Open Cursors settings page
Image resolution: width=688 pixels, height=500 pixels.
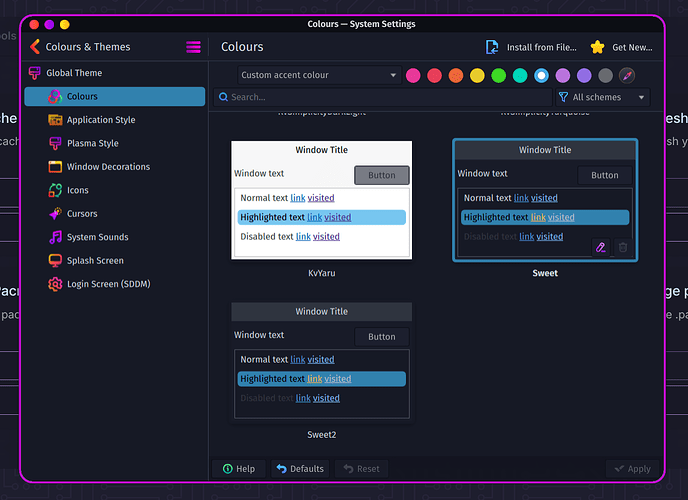(81, 214)
